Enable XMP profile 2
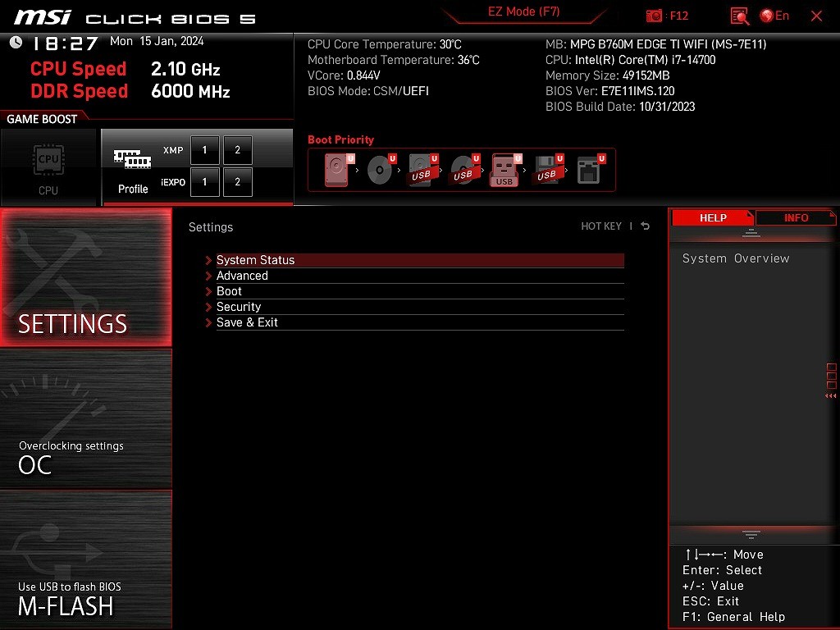The height and width of the screenshot is (630, 840). (x=237, y=150)
